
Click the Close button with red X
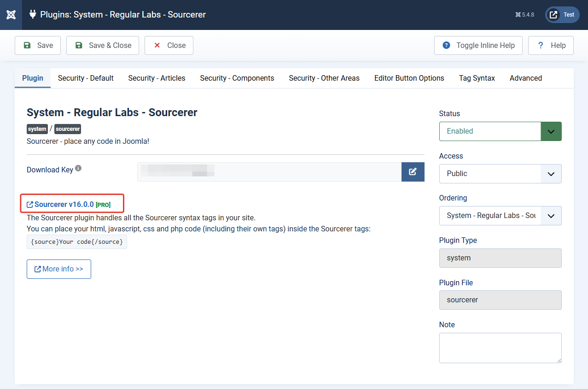(169, 45)
